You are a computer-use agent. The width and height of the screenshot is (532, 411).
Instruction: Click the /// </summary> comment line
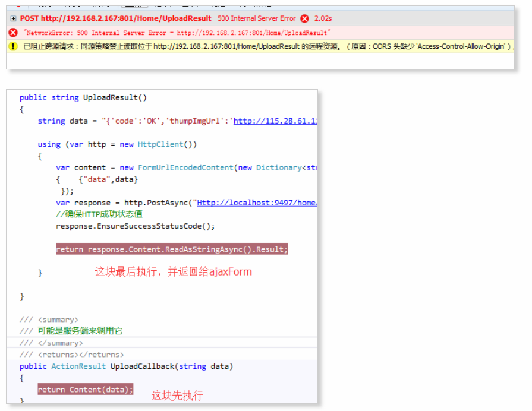click(51, 343)
